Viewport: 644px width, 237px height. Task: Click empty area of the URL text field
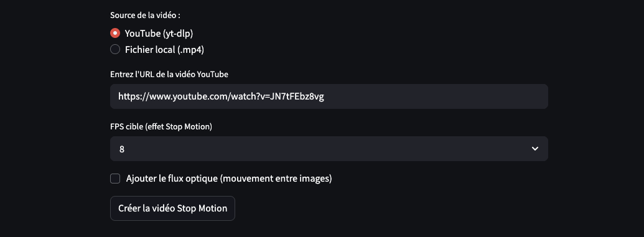(436, 96)
